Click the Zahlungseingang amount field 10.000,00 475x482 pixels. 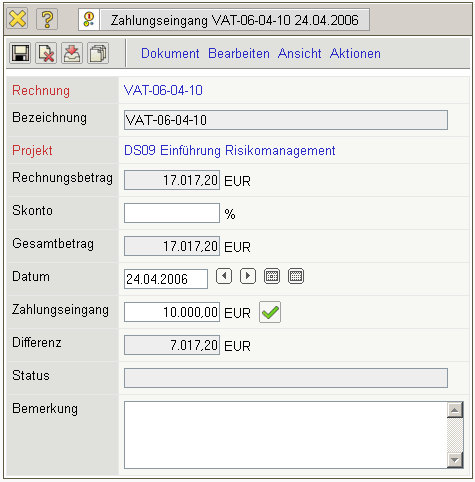pyautogui.click(x=172, y=312)
